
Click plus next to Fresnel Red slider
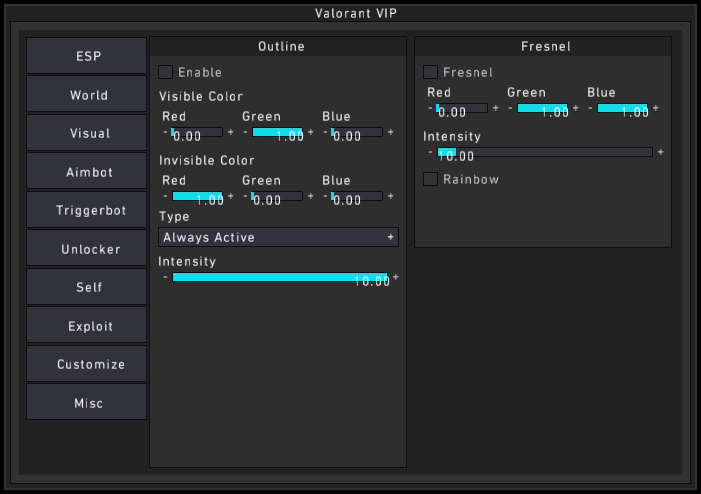495,108
